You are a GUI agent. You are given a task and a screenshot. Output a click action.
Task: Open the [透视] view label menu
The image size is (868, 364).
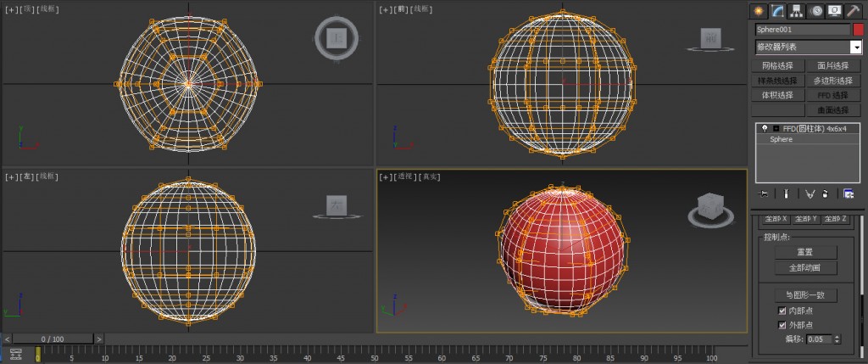(405, 176)
